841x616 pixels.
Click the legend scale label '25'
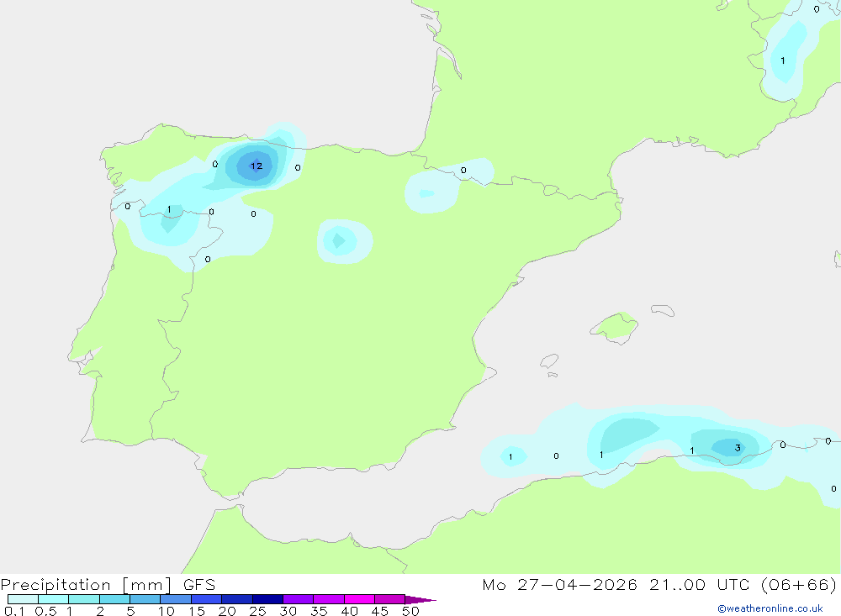tap(257, 611)
